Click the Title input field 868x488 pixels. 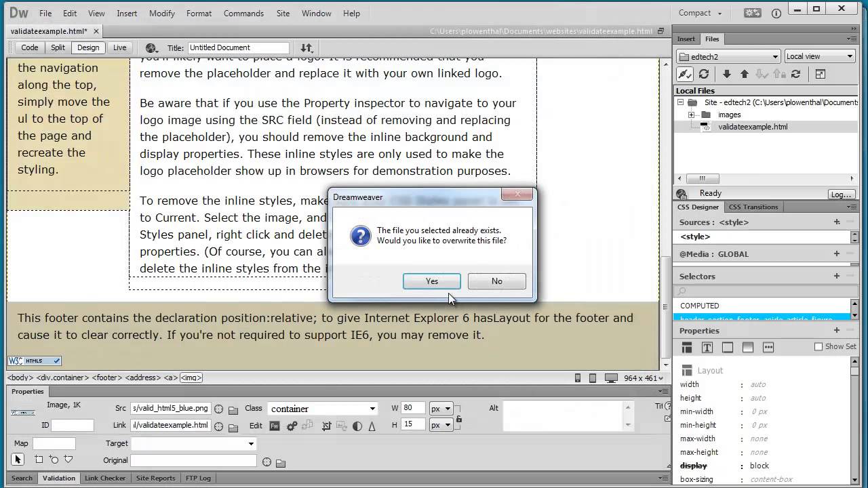click(238, 47)
